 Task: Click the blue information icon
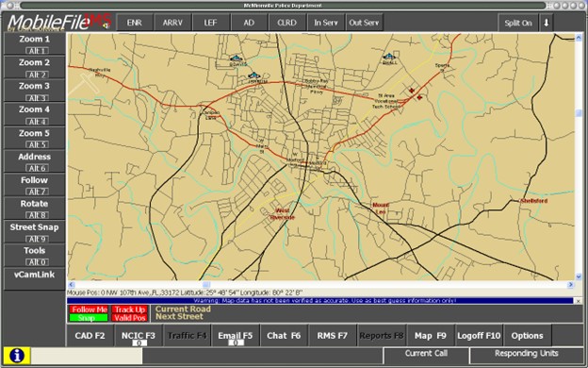(17, 355)
